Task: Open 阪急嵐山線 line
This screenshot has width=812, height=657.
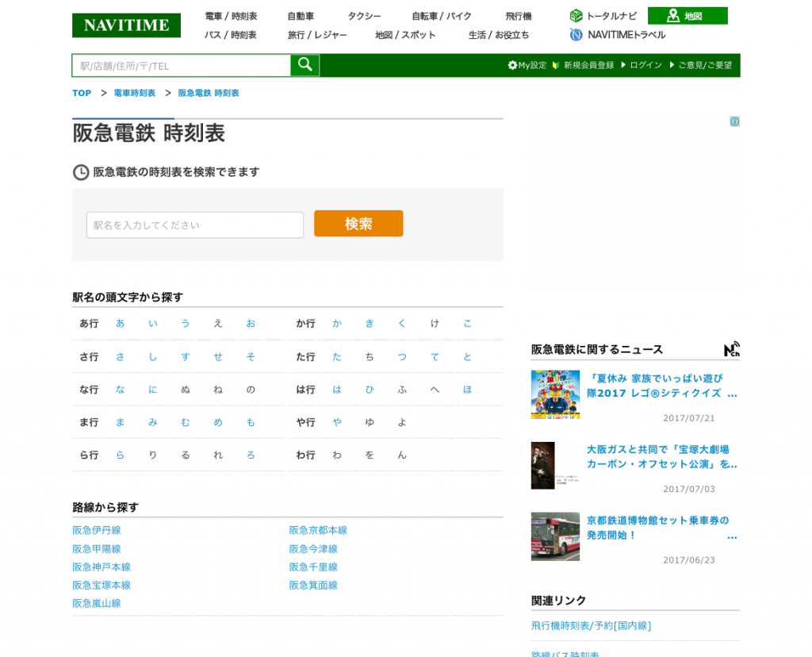Action: click(x=96, y=603)
